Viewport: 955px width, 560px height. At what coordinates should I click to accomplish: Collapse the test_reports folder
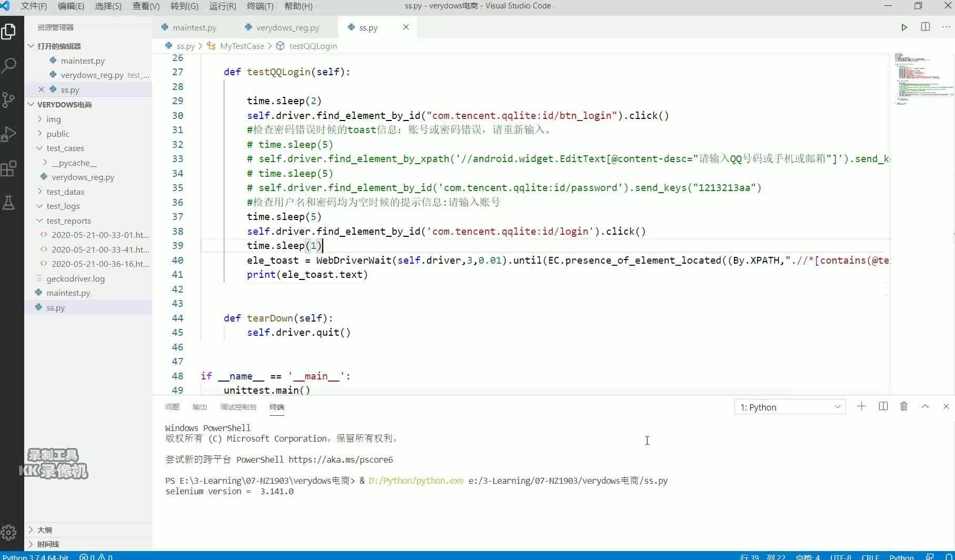click(68, 221)
